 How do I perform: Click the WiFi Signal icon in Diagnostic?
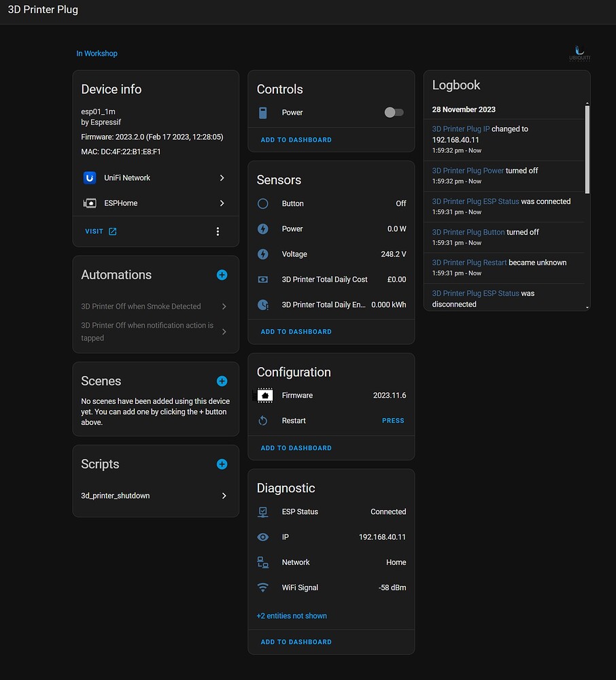point(262,588)
